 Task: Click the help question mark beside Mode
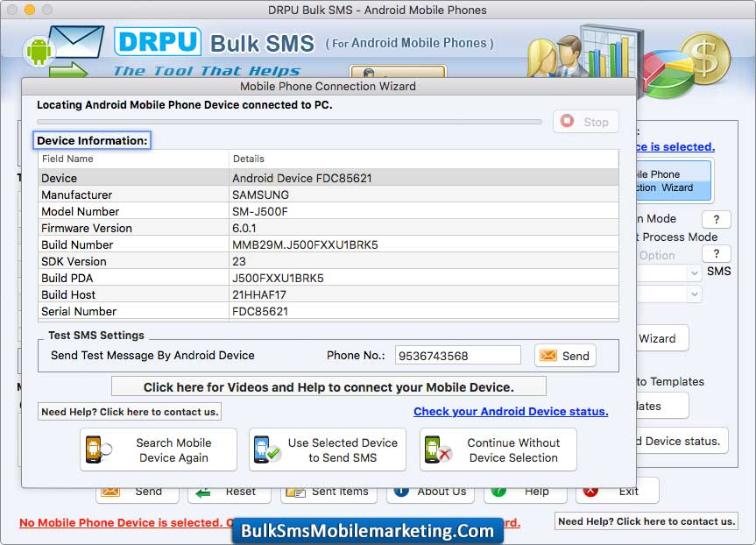[x=716, y=219]
